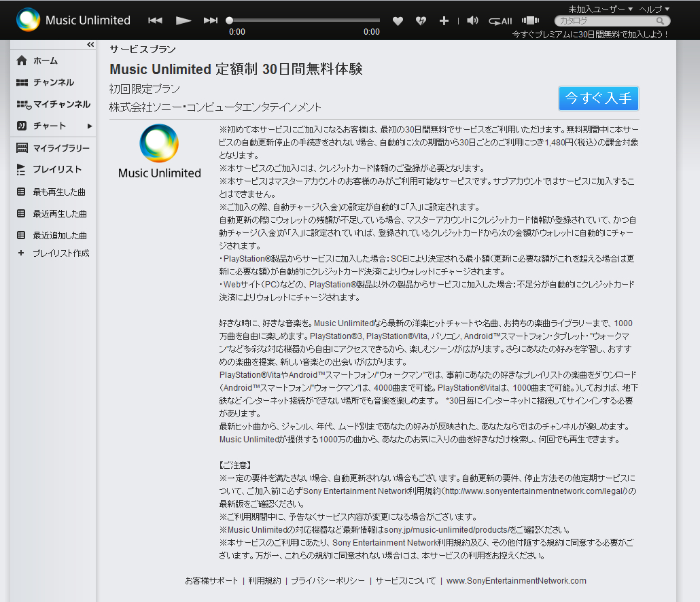Open マイチャンネル in the sidebar
Image resolution: width=700 pixels, height=602 pixels.
click(x=62, y=105)
